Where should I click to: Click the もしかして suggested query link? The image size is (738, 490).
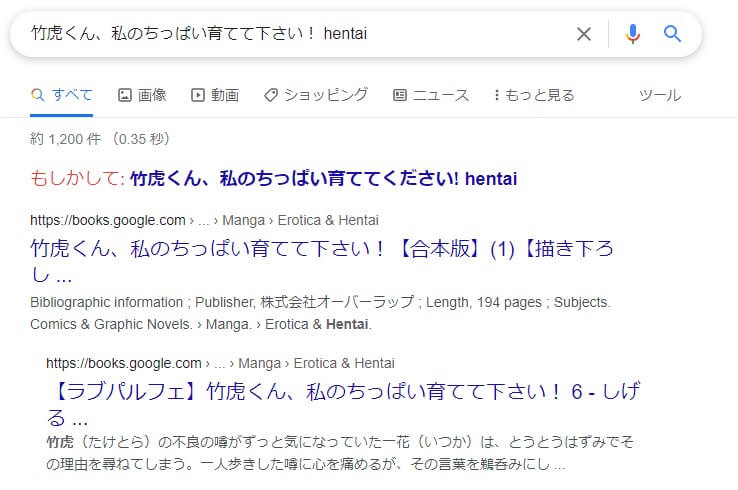[323, 178]
